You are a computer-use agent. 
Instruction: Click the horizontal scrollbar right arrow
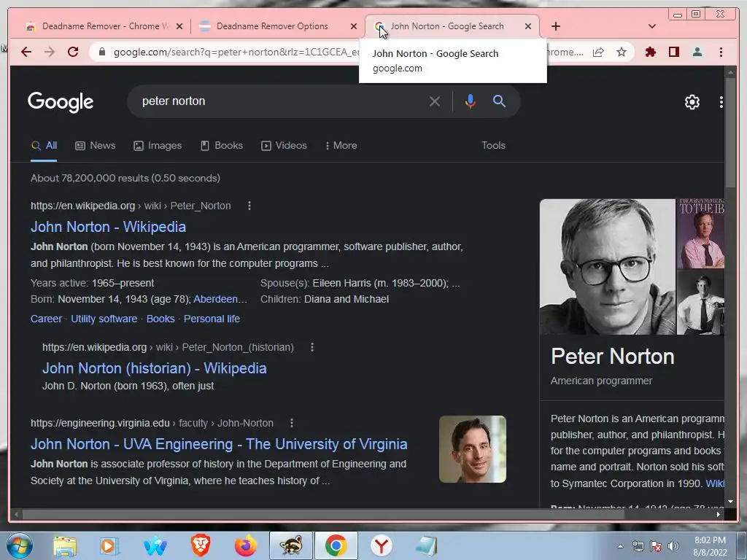pos(719,514)
